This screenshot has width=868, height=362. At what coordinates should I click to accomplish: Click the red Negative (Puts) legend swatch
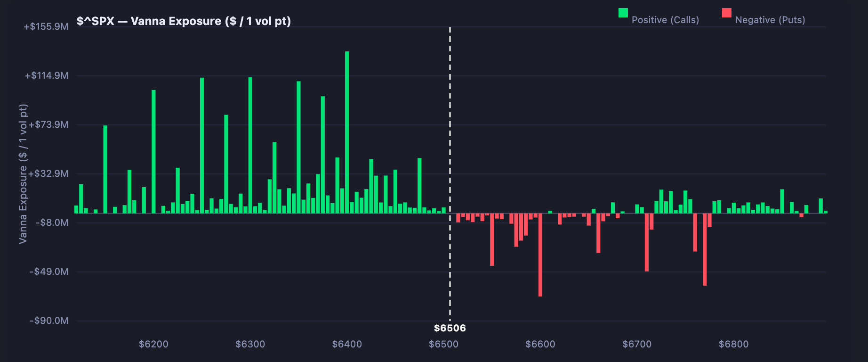(726, 13)
